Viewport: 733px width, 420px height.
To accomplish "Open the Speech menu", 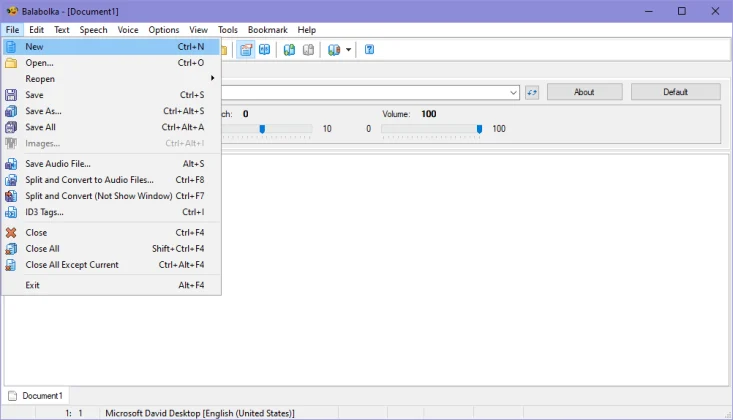I will [93, 30].
